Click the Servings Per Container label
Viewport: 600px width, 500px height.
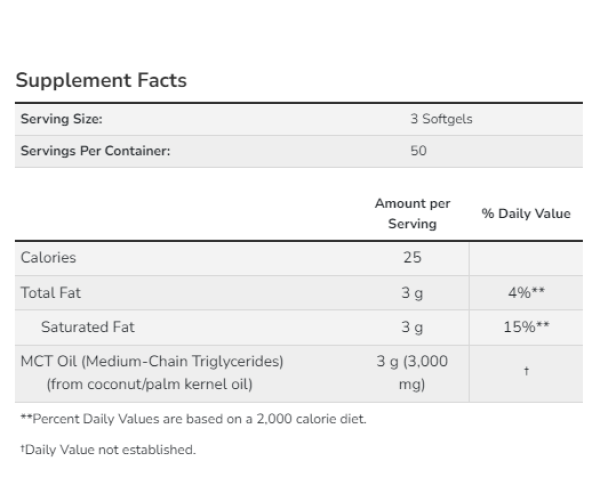[x=96, y=152]
